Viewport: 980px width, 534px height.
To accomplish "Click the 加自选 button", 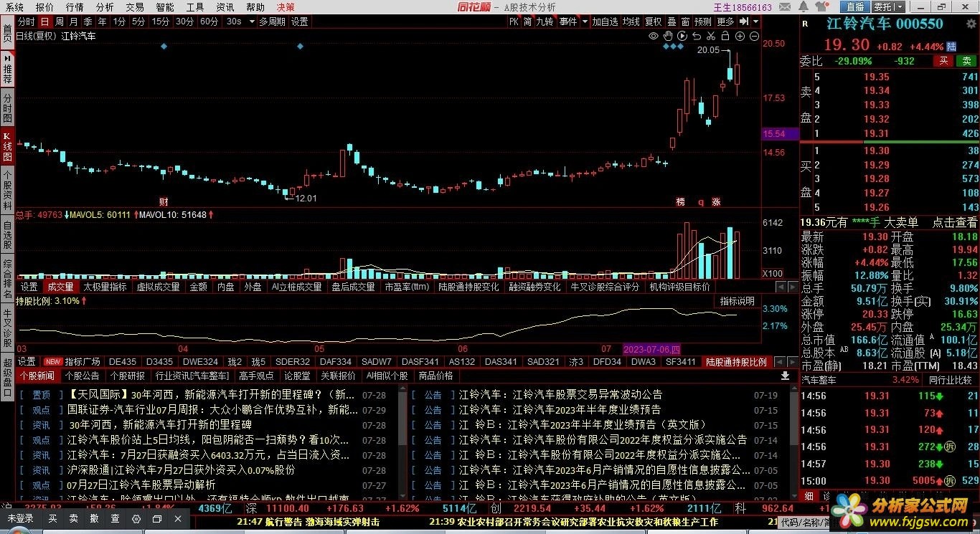I will click(606, 22).
